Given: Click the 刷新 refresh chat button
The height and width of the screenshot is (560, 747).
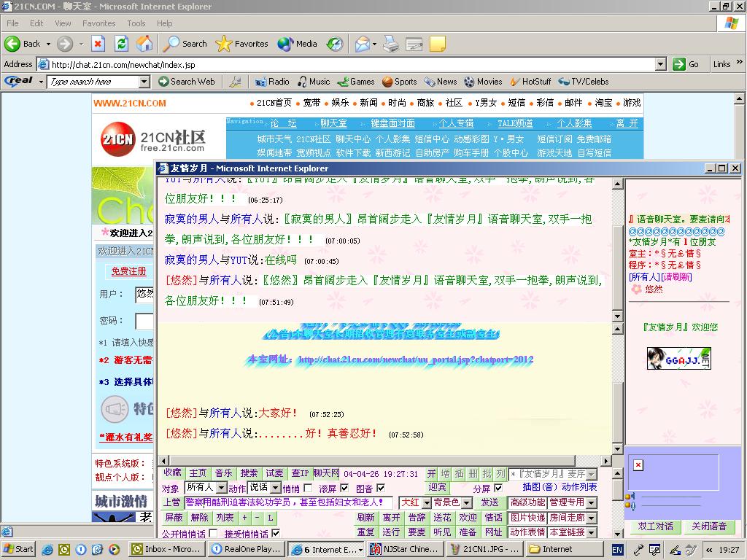Looking at the screenshot, I should pyautogui.click(x=366, y=518).
